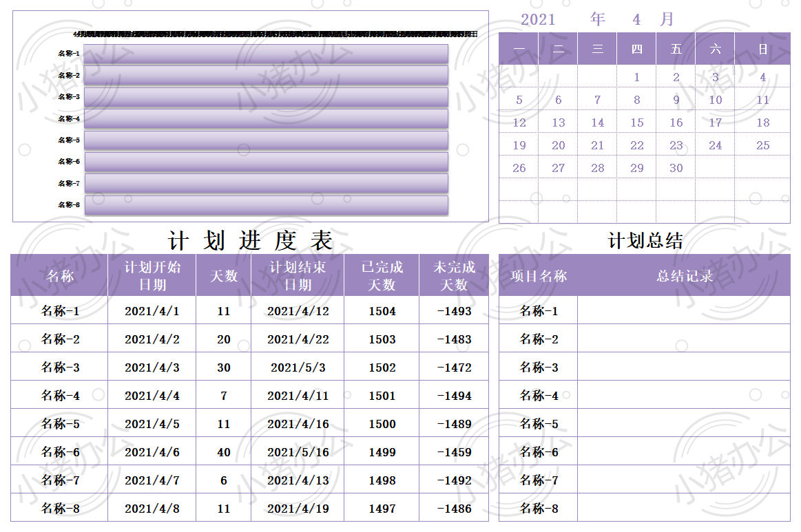Click 名称-4 cell in progress table
This screenshot has height=532, width=801.
(60, 396)
